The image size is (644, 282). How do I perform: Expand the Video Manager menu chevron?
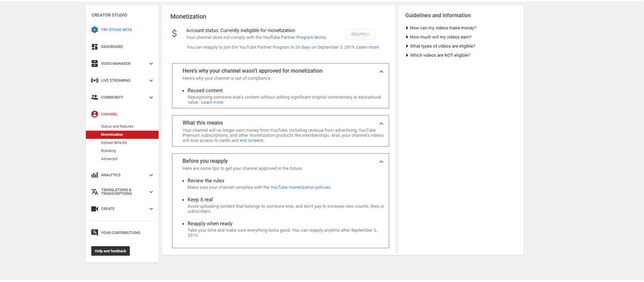(x=151, y=64)
